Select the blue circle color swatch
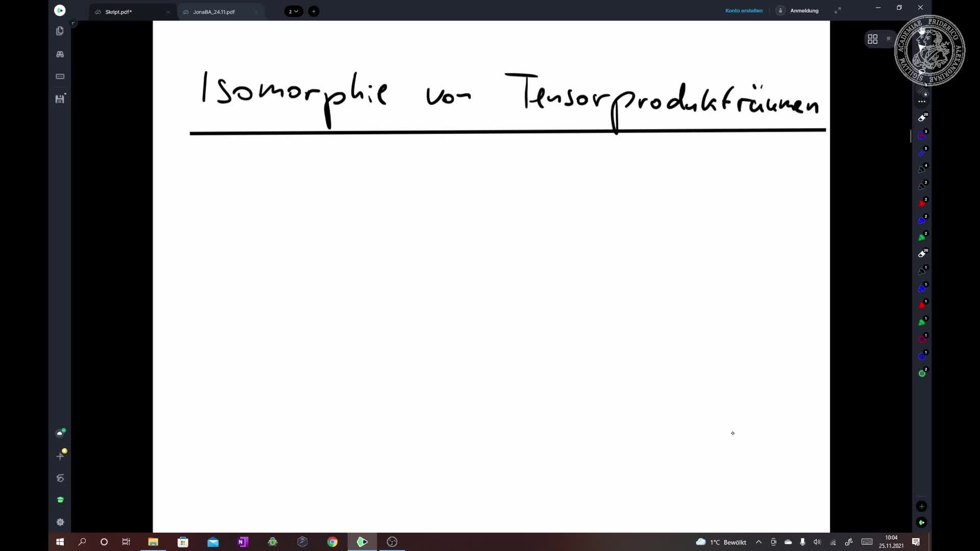Image resolution: width=980 pixels, height=551 pixels. (x=922, y=356)
